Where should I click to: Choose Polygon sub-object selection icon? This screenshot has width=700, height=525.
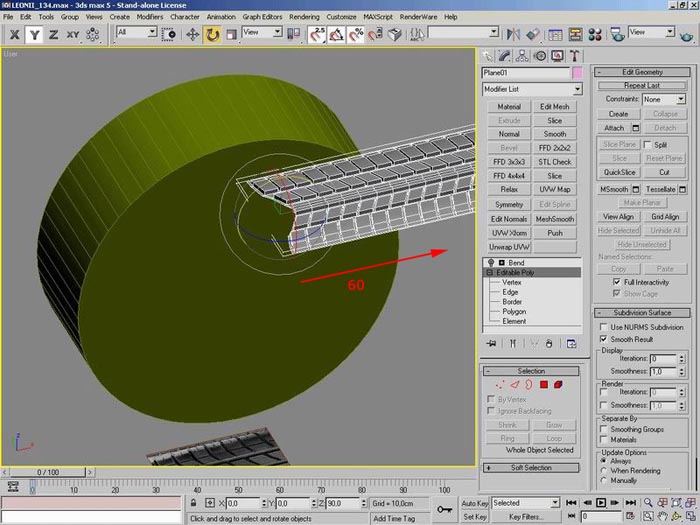[544, 384]
